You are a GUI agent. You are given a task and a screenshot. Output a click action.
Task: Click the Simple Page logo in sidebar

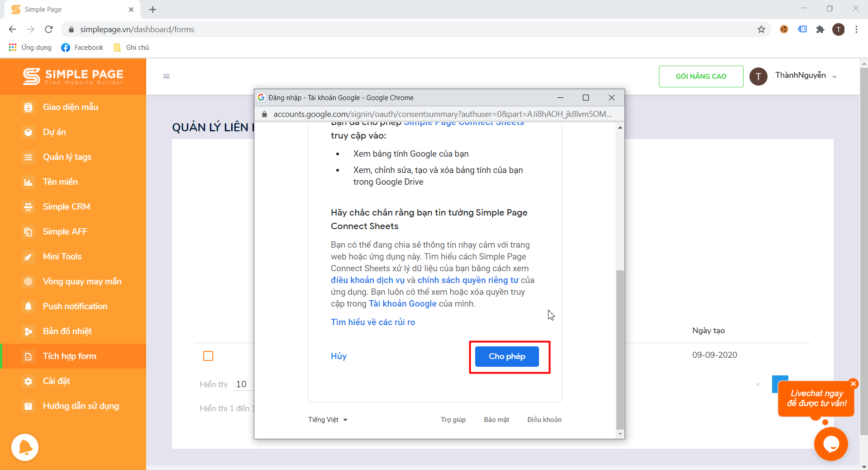73,76
